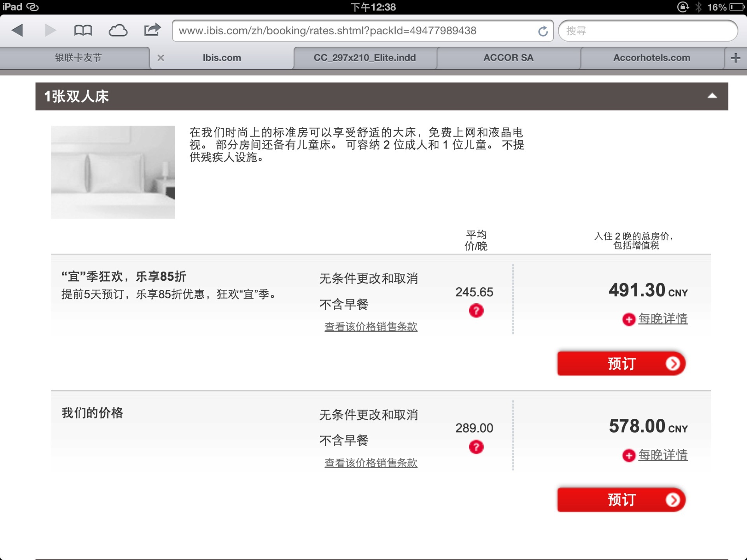Expand plus icon beside 578.00 nightly details
This screenshot has width=747, height=560.
[629, 455]
